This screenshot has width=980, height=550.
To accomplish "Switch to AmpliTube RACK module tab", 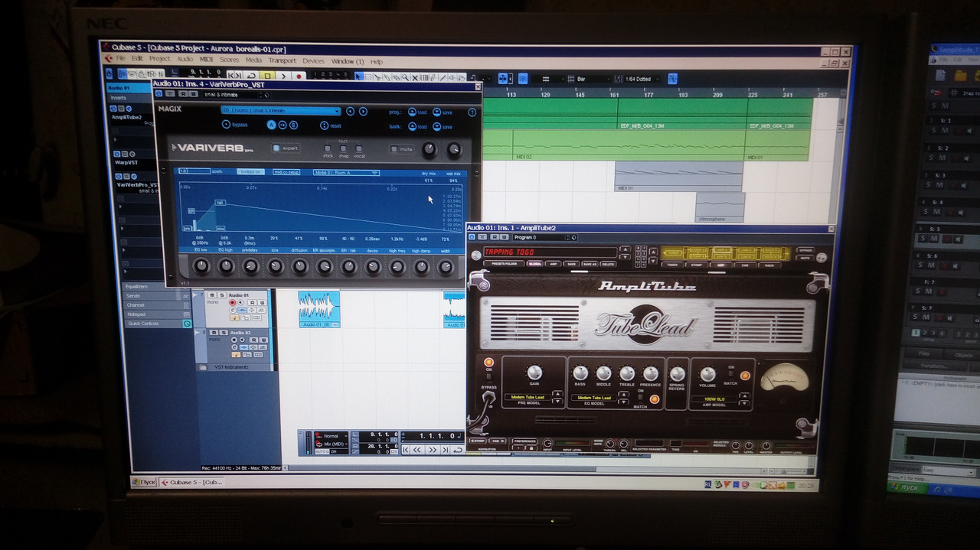I will [769, 265].
